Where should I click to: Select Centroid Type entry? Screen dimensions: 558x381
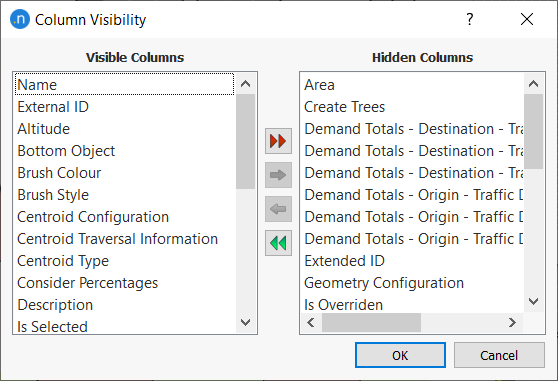125,261
